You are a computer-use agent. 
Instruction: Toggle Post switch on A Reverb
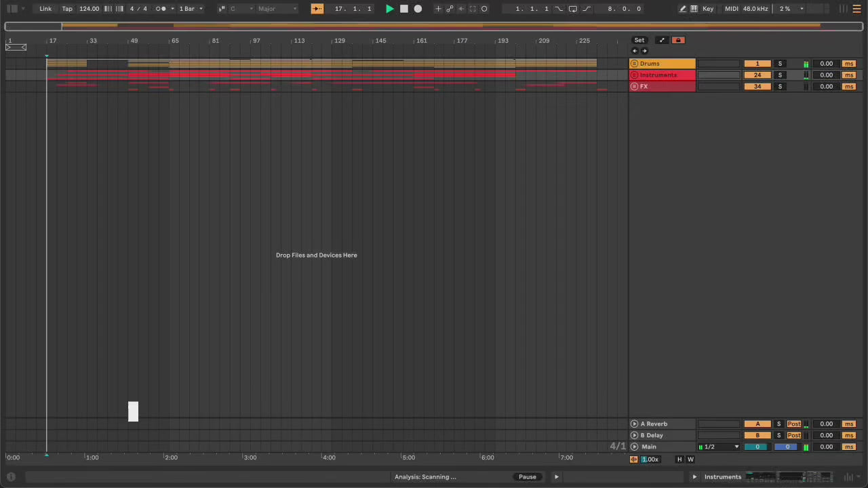click(794, 424)
